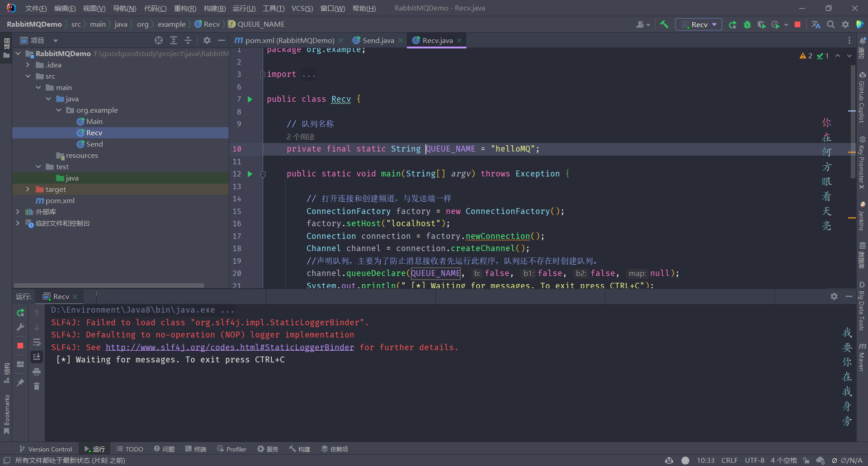Open the 文件(F) menu
This screenshot has height=466, width=868.
point(36,8)
